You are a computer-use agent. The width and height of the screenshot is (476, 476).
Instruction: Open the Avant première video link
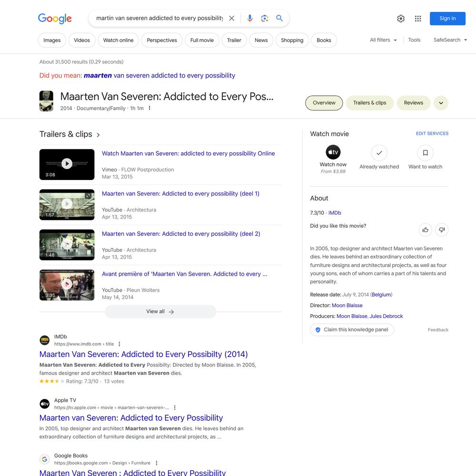pos(185,274)
